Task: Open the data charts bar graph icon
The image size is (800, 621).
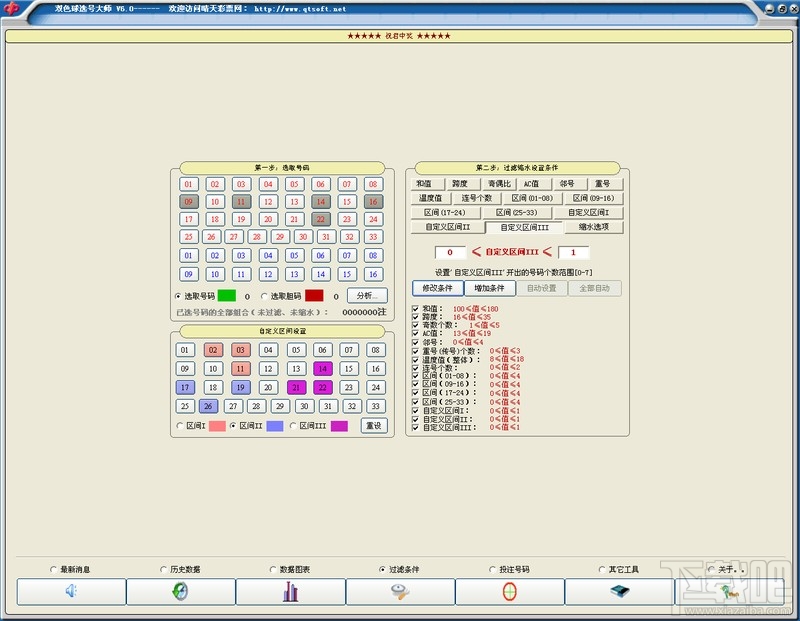Action: pos(290,591)
